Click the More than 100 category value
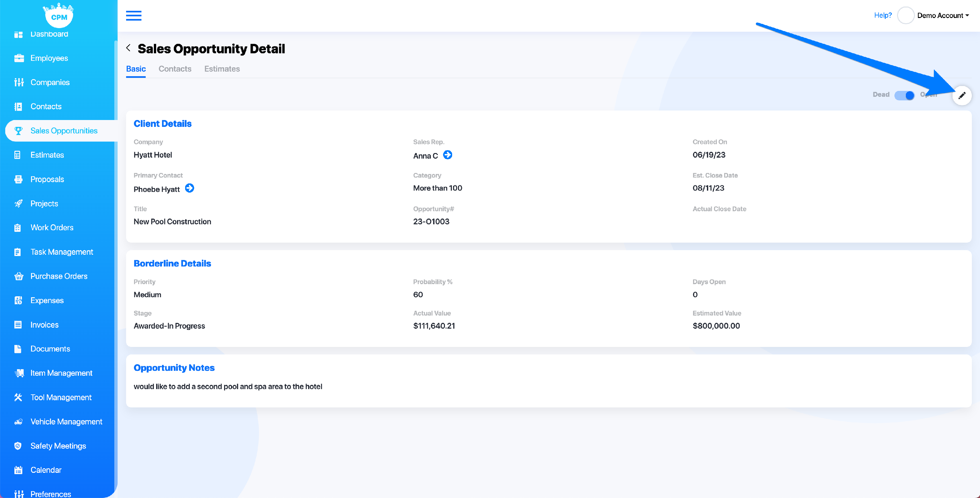This screenshot has height=498, width=980. [437, 188]
